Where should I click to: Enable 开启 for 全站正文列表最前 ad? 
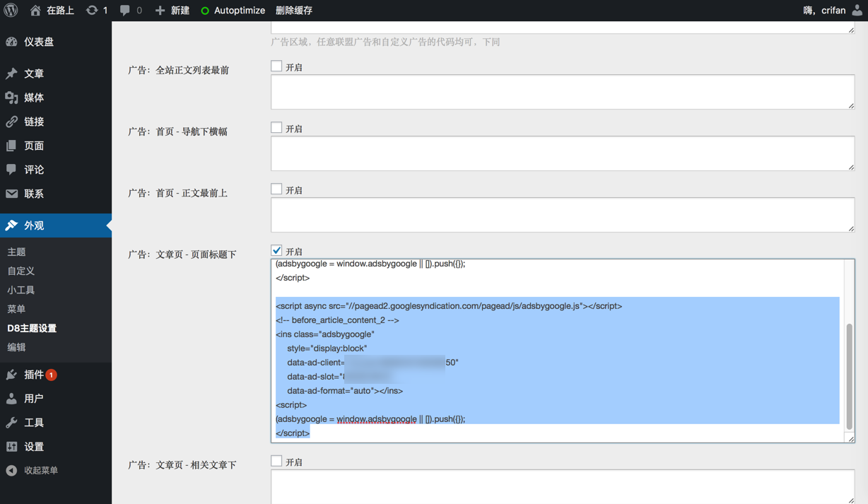click(276, 66)
